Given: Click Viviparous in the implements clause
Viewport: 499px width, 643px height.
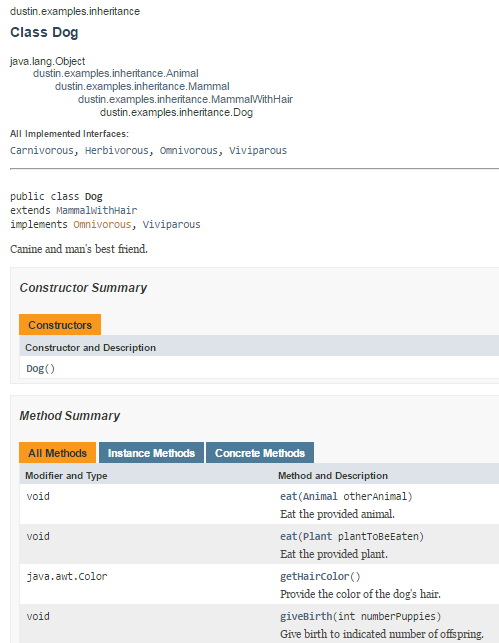Looking at the screenshot, I should pyautogui.click(x=171, y=224).
